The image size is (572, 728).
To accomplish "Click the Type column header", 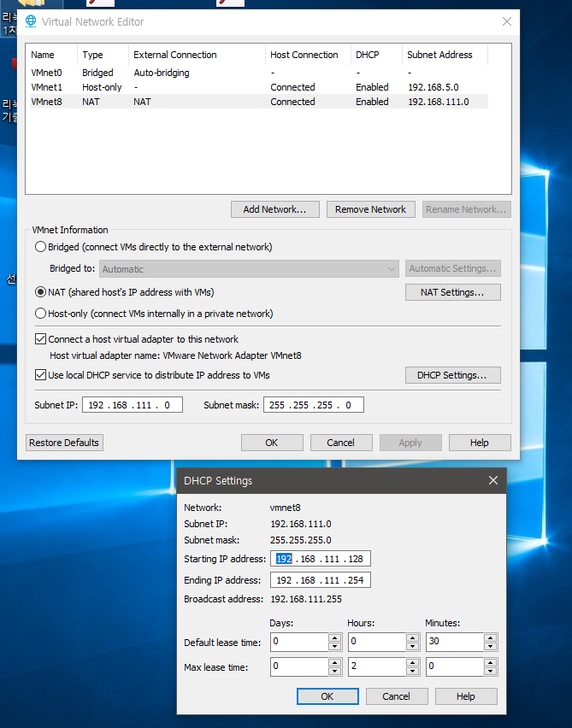I will coord(103,55).
